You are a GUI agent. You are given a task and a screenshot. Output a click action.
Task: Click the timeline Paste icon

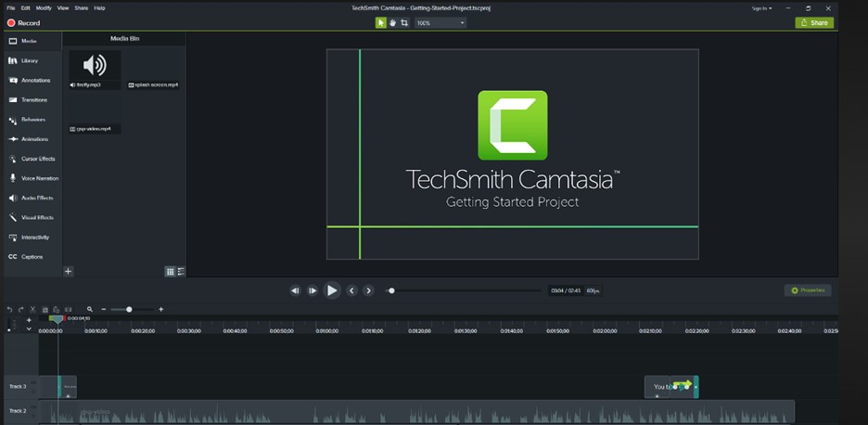pyautogui.click(x=57, y=310)
